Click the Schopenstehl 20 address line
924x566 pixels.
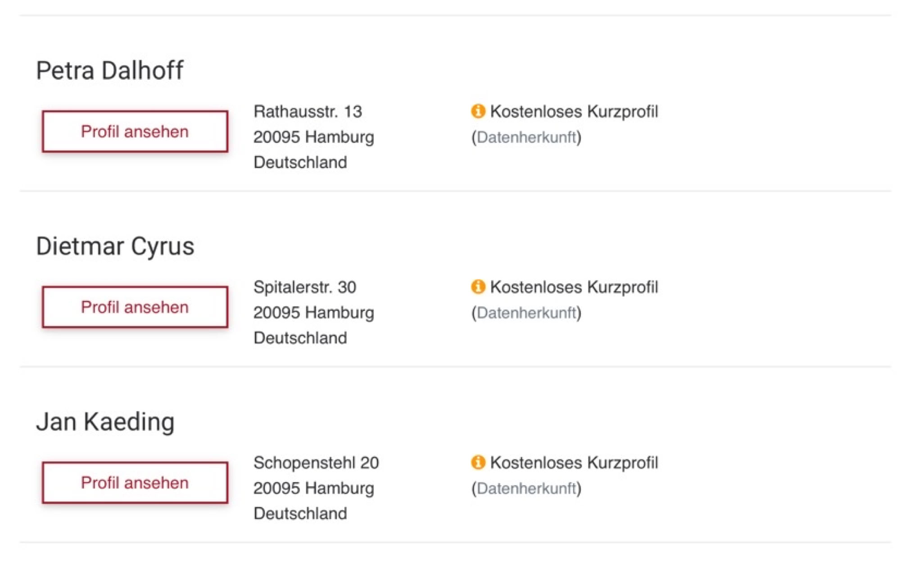coord(316,463)
